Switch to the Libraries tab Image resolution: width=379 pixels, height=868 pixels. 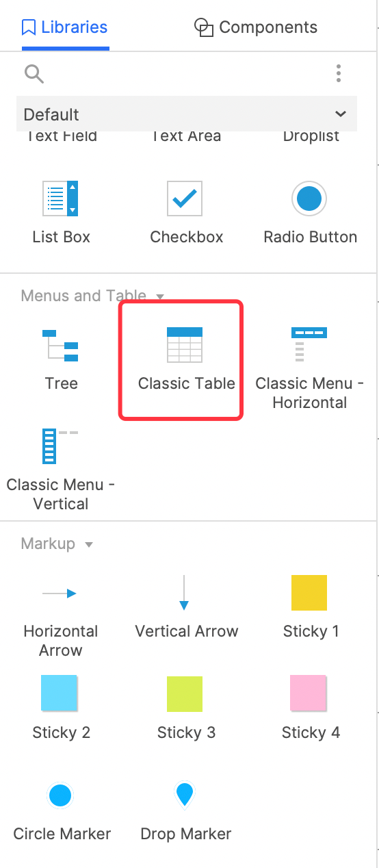click(65, 27)
